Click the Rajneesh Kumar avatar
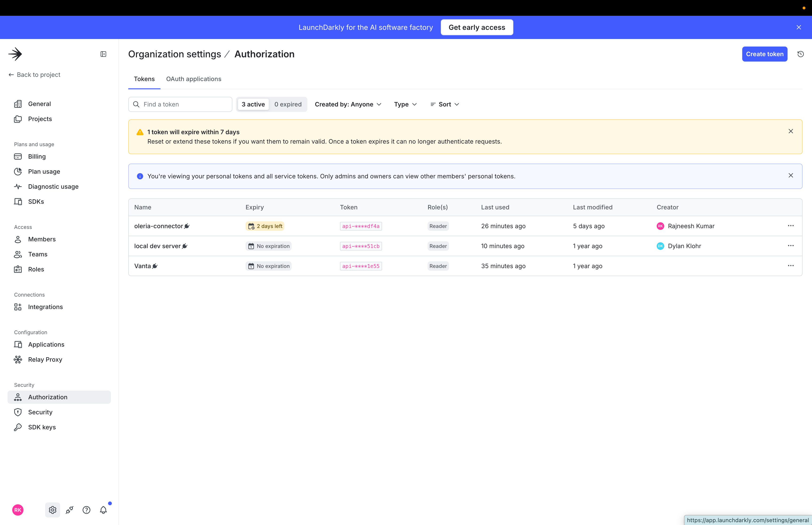Viewport: 812px width, 525px height. [x=660, y=226]
